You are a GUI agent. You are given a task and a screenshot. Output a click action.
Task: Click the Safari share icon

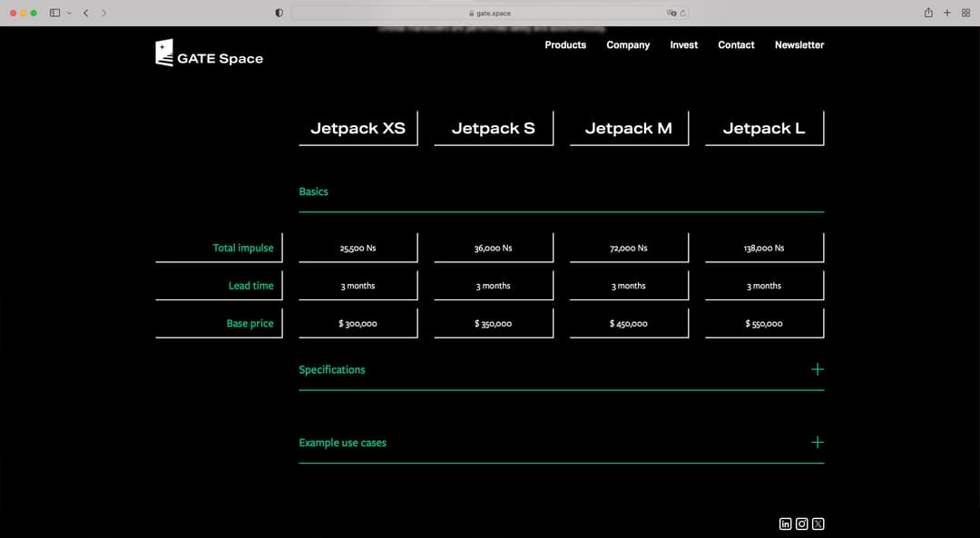928,13
